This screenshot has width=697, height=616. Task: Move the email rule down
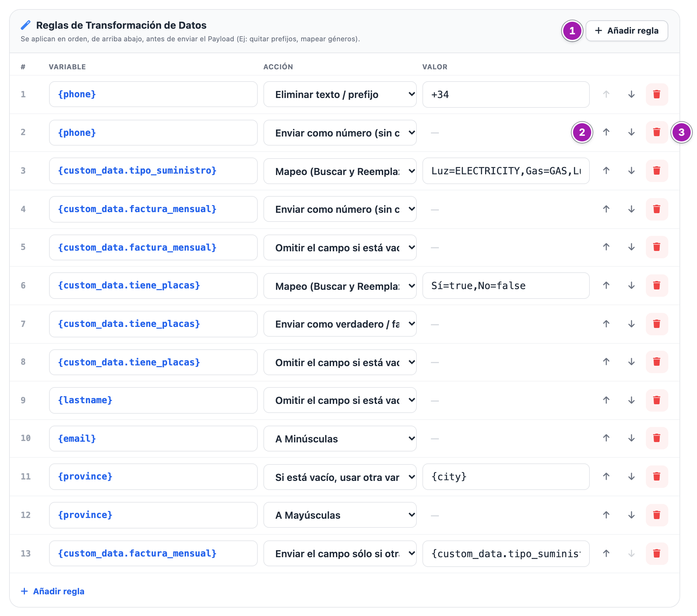(632, 438)
